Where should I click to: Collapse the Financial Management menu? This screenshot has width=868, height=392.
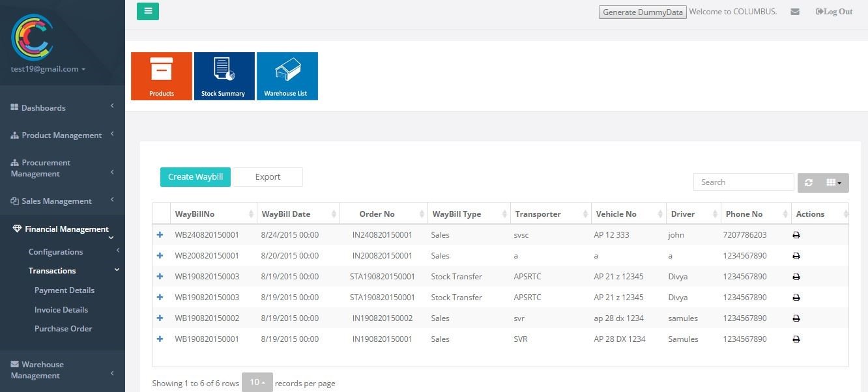(63, 229)
